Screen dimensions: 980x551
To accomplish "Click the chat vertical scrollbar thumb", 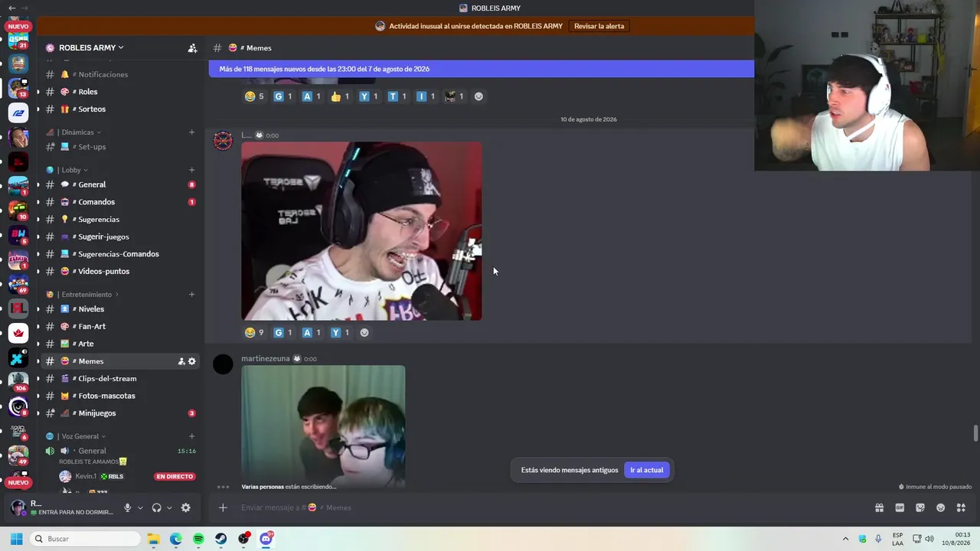I will click(975, 433).
